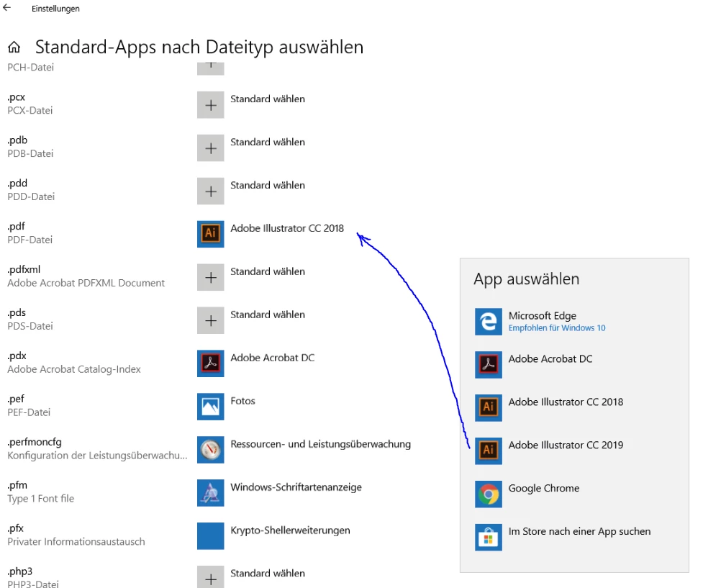Viewport: 703px width, 588px height.
Task: Click the Acrobat DC icon for .pdx
Action: [x=210, y=363]
